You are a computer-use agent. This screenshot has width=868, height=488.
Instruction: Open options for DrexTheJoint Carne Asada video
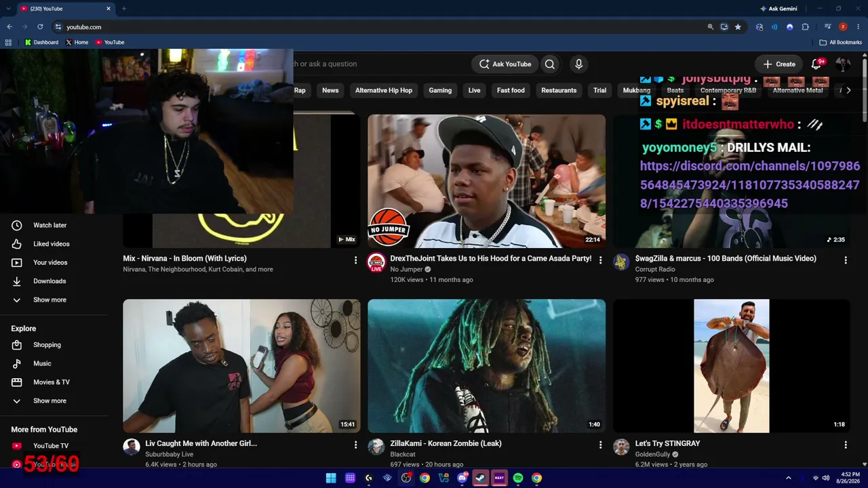[600, 260]
